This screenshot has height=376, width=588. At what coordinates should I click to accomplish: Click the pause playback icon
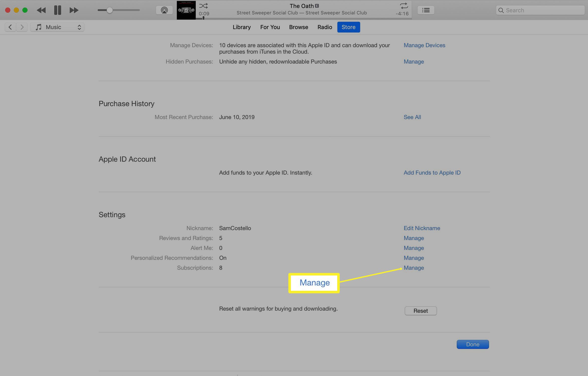coord(57,10)
